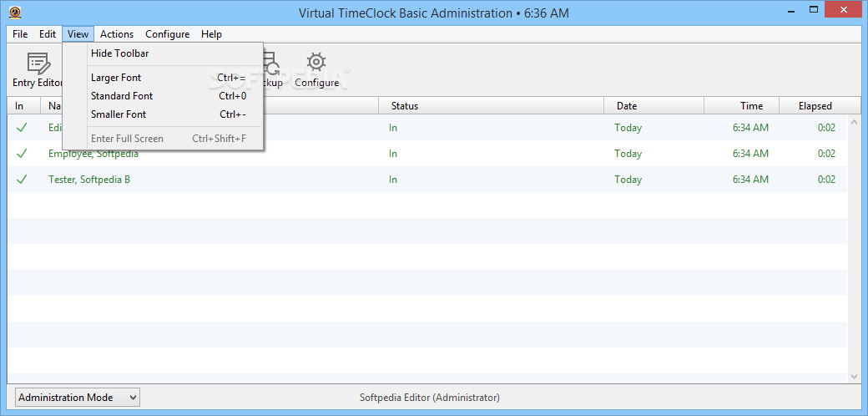This screenshot has height=416, width=868.
Task: Open the Entry Editor toolbar icon
Action: click(x=38, y=63)
